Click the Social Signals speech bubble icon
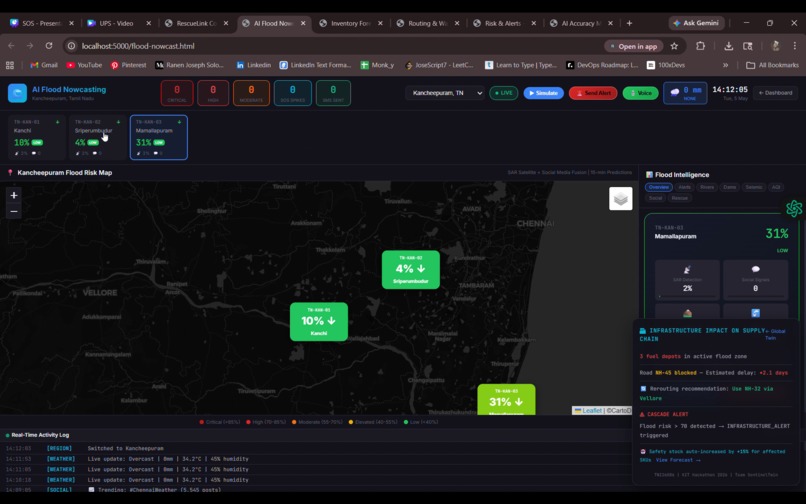The width and height of the screenshot is (806, 504). coord(755,269)
